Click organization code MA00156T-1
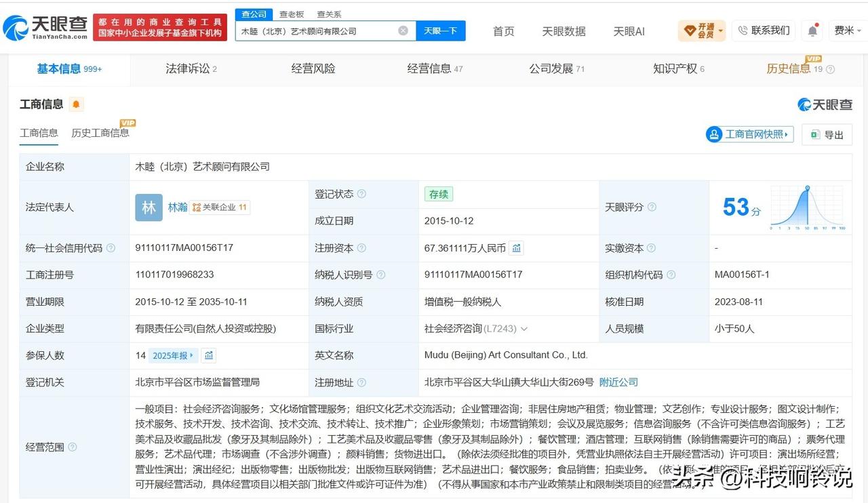Screen dimensions: 868x503 [742, 275]
